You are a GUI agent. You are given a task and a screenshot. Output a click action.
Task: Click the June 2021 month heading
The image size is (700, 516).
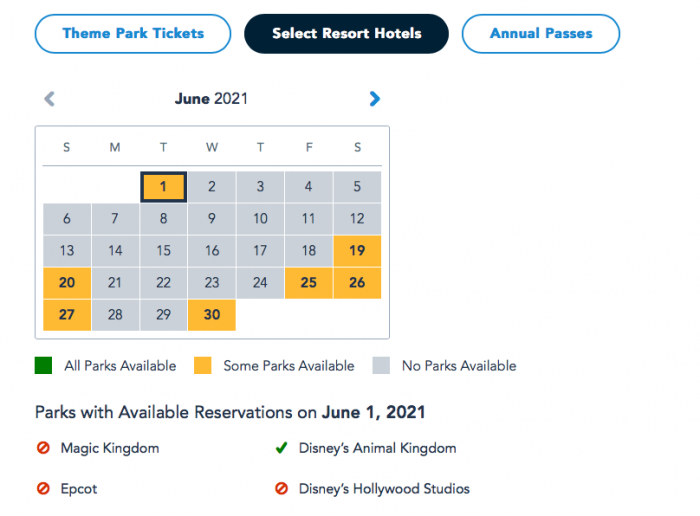[x=211, y=98]
